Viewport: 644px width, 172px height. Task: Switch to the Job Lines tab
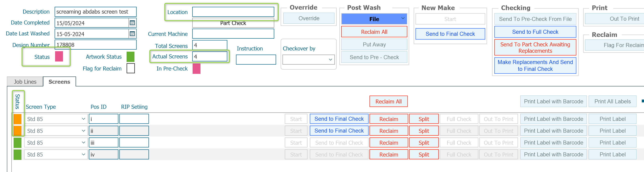pos(25,82)
